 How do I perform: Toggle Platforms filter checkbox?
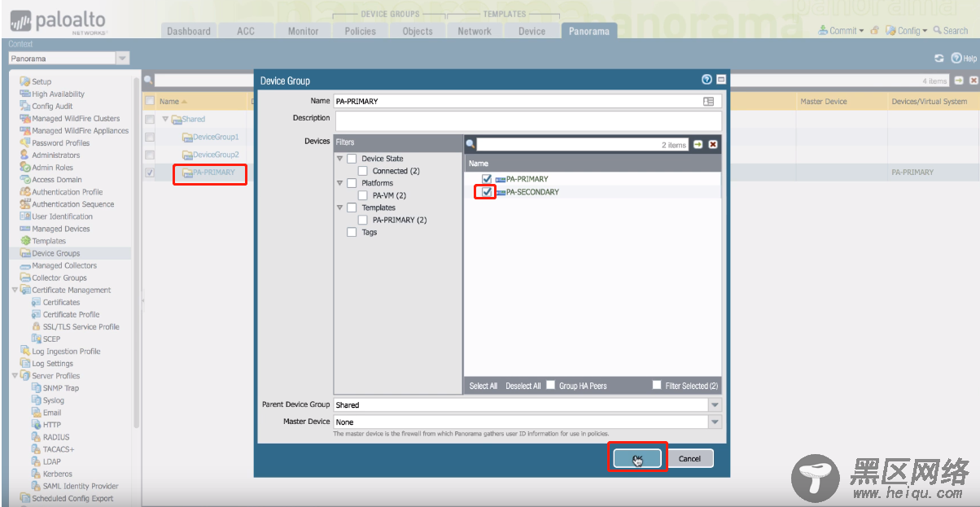pos(352,183)
